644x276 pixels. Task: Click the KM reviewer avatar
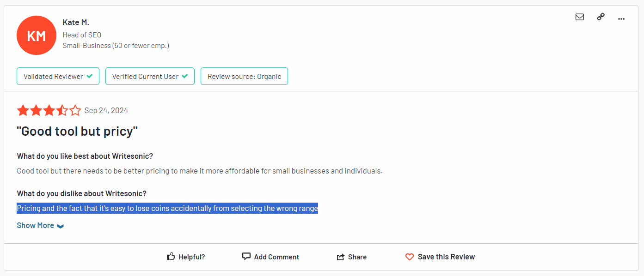click(x=37, y=36)
